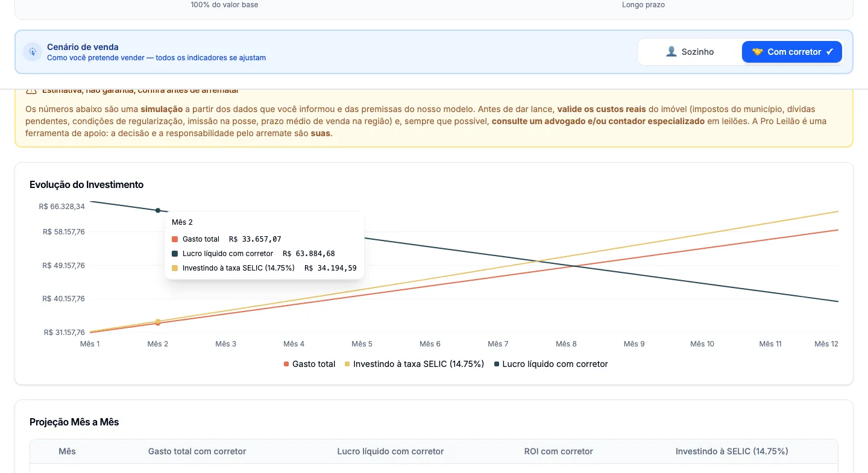Click the orange swatch in the chart legend

coord(287,365)
